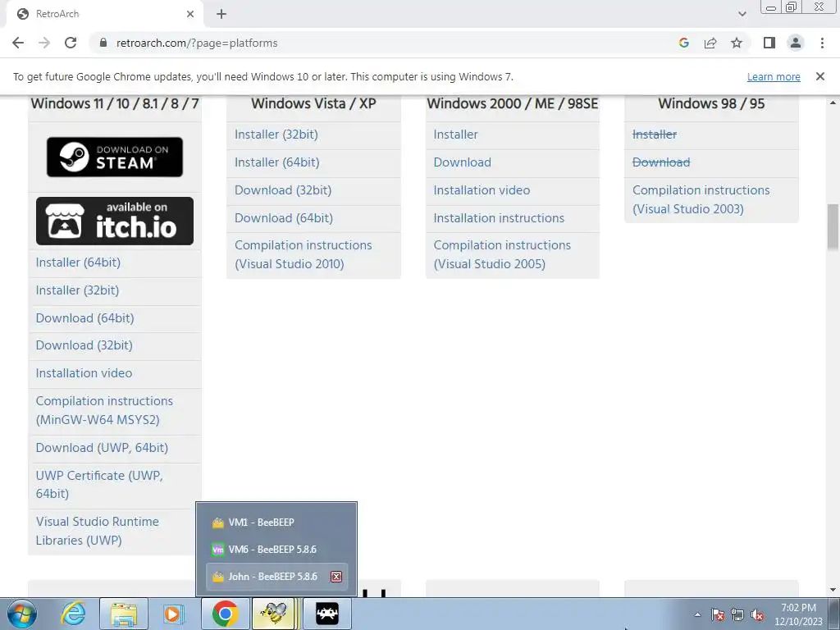Bookmark this page with the star icon
Image resolution: width=840 pixels, height=630 pixels.
[737, 43]
